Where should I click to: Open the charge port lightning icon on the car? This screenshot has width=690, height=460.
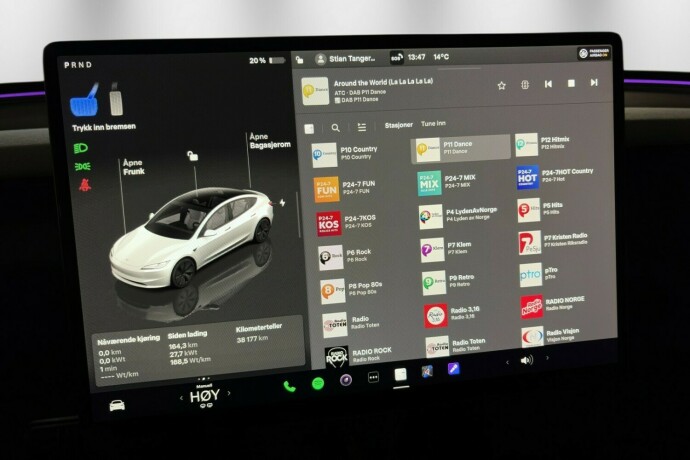pyautogui.click(x=282, y=202)
